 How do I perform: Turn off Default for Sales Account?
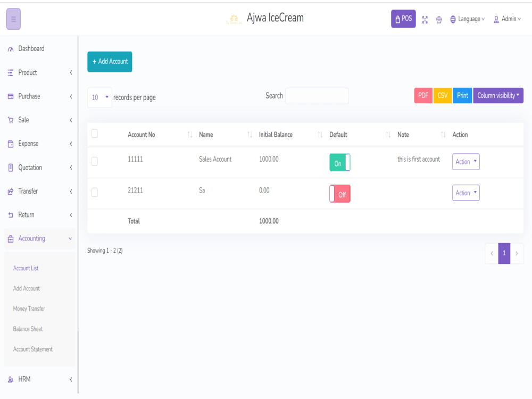tap(339, 163)
